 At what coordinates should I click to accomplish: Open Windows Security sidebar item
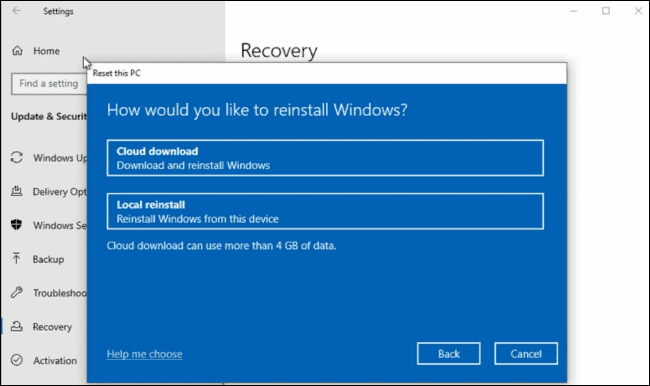click(60, 226)
